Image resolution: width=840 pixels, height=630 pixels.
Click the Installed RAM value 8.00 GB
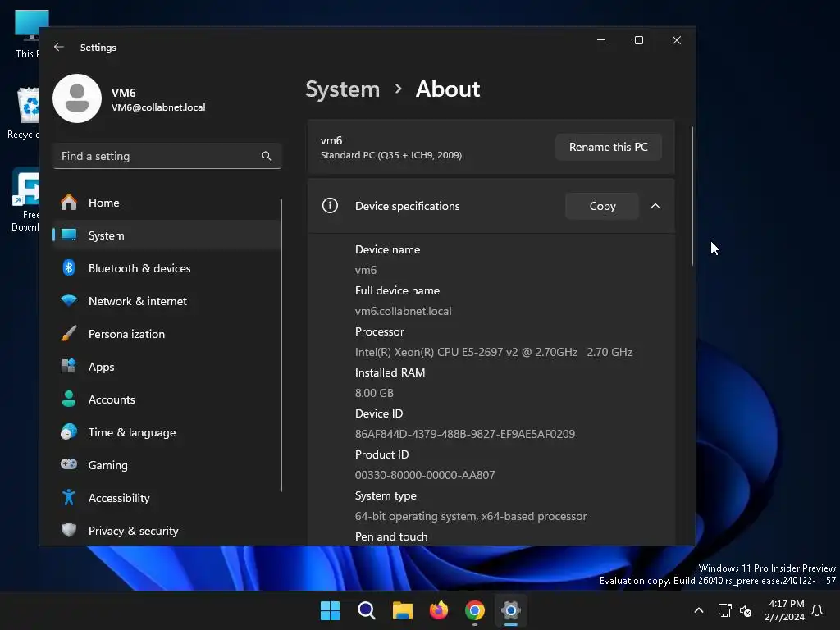374,393
